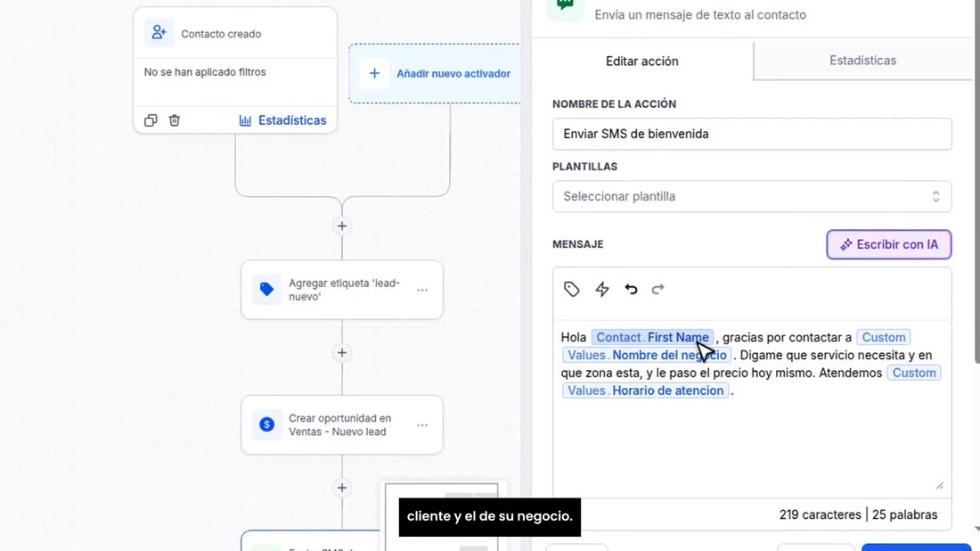
Task: Switch to the Estadísticas panel tab
Action: 862,60
